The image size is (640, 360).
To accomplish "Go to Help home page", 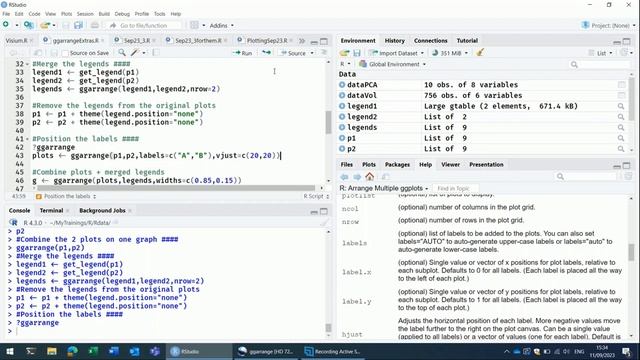I will click(x=369, y=176).
